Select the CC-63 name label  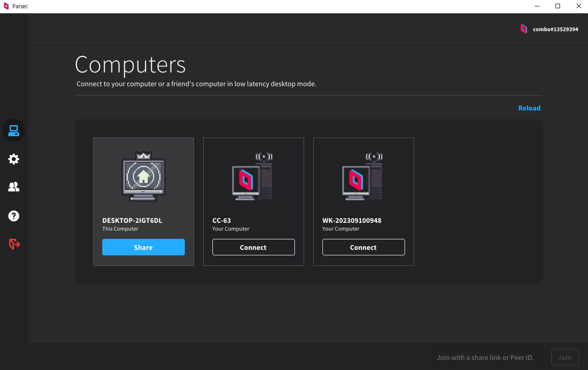222,221
